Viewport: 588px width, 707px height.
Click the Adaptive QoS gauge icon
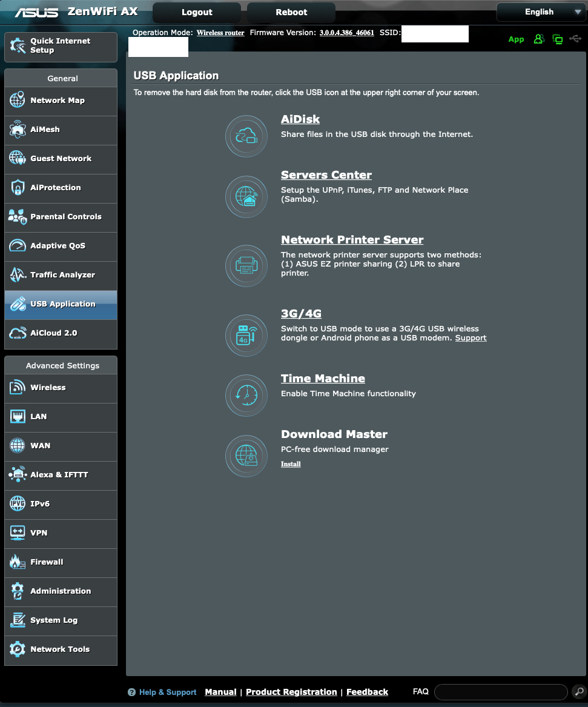click(x=18, y=246)
